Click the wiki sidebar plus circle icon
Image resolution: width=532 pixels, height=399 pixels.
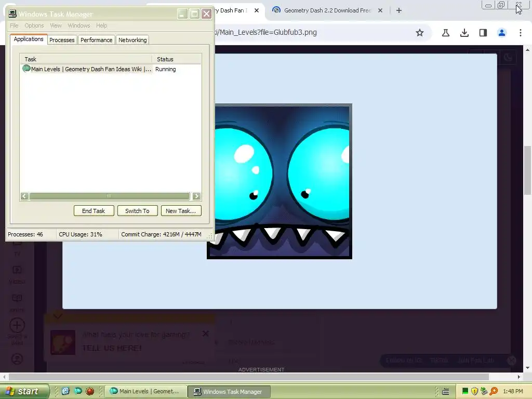pos(17,325)
